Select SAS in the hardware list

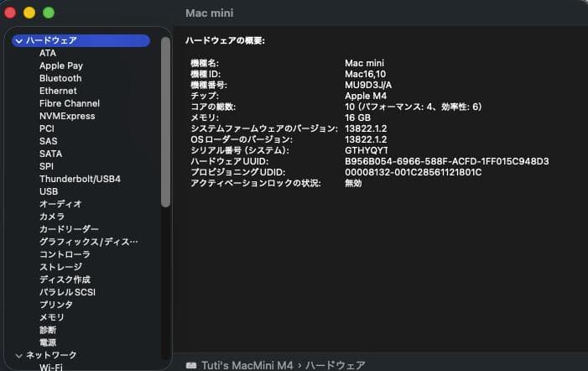(49, 141)
